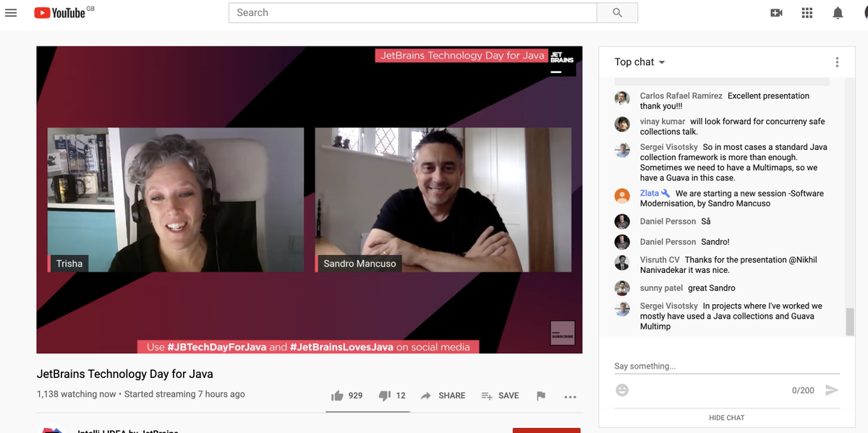868x433 pixels.
Task: Click chat author name sunny patel
Action: click(x=661, y=288)
